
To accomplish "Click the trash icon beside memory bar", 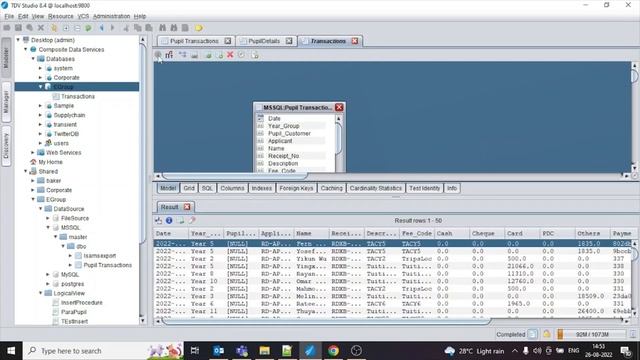I will click(x=633, y=334).
